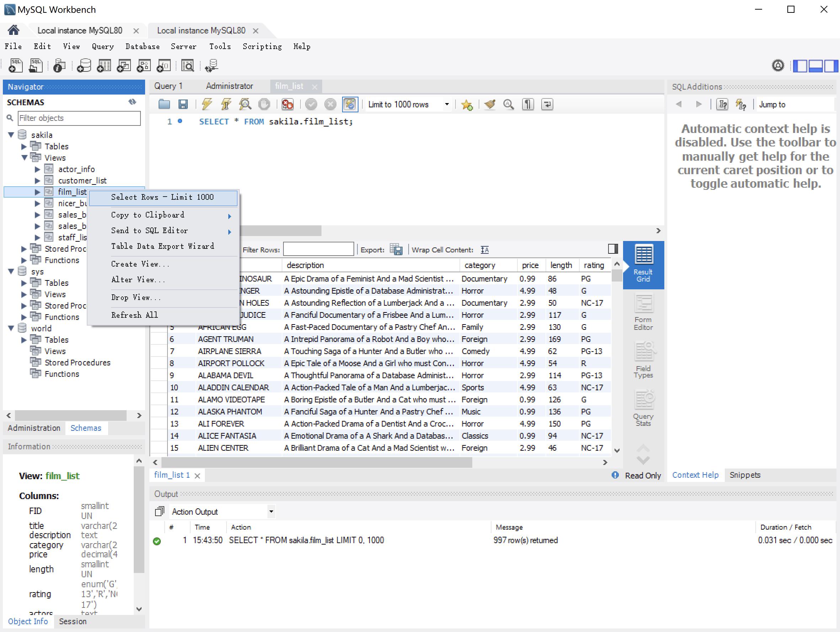Switch to Session info tab
This screenshot has width=840, height=632.
[73, 621]
